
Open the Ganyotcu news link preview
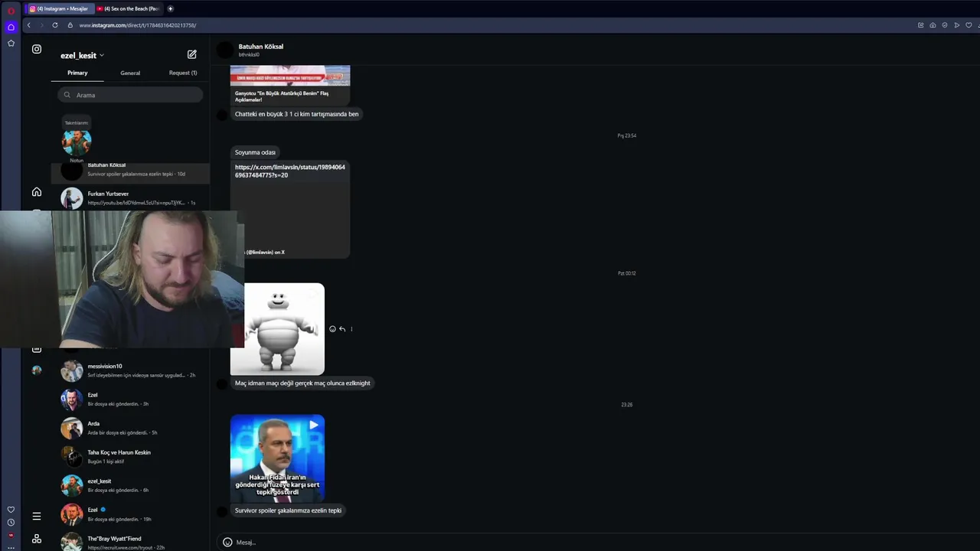coord(290,86)
